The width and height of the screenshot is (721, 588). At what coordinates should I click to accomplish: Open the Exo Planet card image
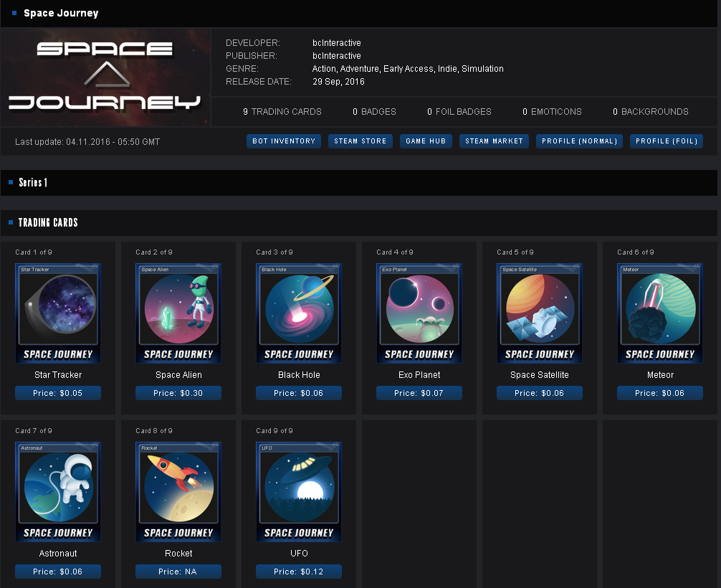coord(419,313)
